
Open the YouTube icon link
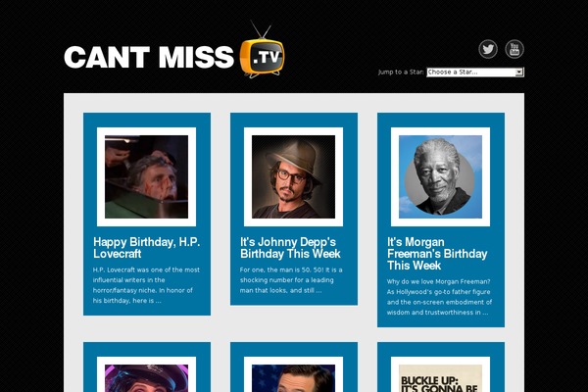click(514, 49)
